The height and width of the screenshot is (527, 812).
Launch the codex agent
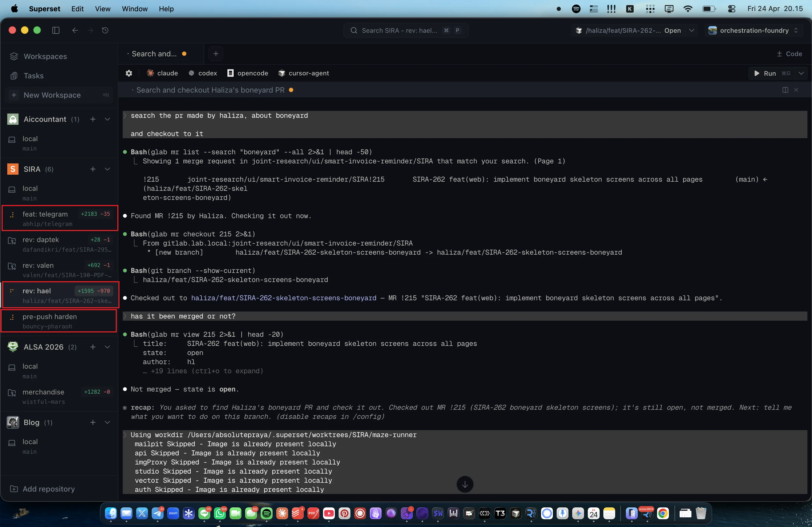(x=203, y=73)
